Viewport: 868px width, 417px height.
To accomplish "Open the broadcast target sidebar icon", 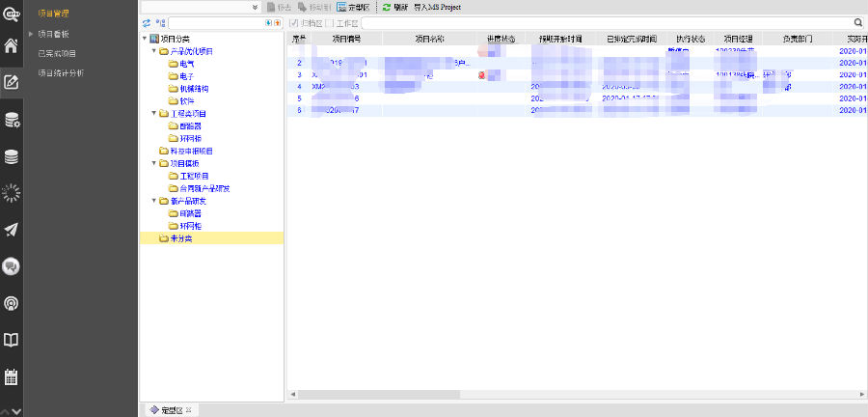I will click(x=11, y=303).
